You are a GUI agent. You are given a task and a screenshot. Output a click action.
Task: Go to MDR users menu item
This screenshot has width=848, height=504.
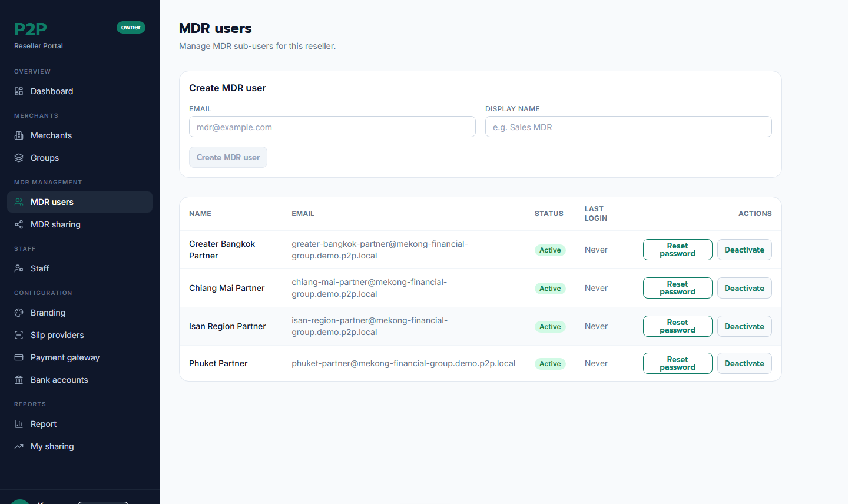(79, 202)
